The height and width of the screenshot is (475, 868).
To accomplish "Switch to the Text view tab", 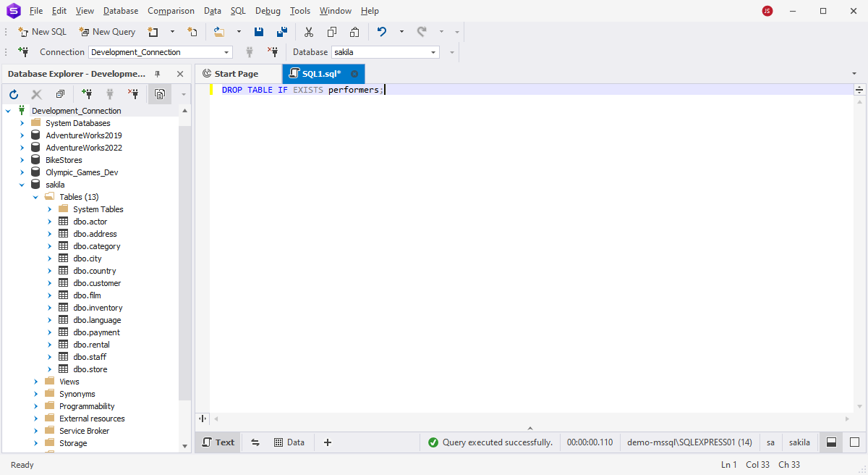I will coord(218,442).
